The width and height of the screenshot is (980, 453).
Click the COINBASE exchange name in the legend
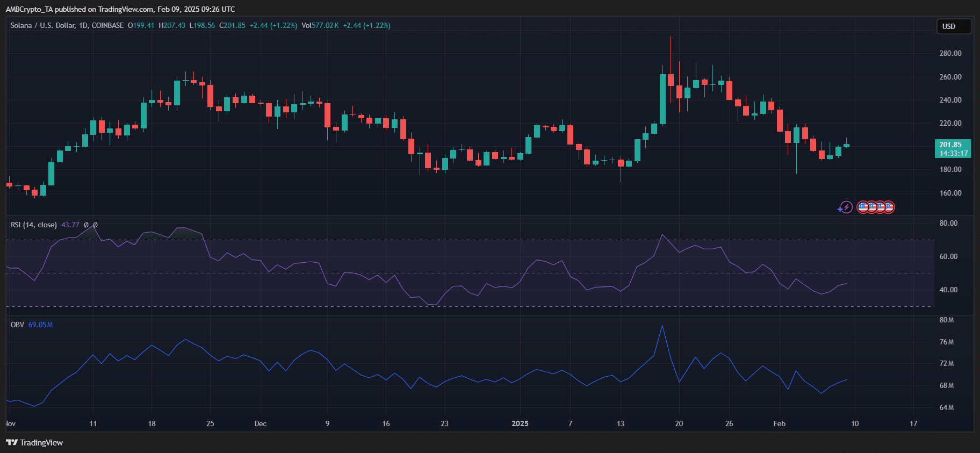pos(107,25)
